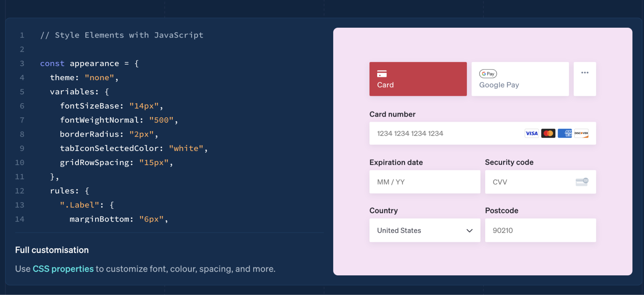
Task: Click the "const appearance" code line
Action: [x=89, y=64]
